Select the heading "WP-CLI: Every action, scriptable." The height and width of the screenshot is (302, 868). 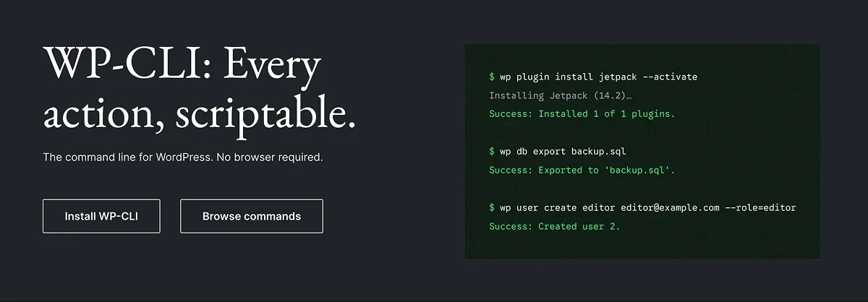click(200, 90)
